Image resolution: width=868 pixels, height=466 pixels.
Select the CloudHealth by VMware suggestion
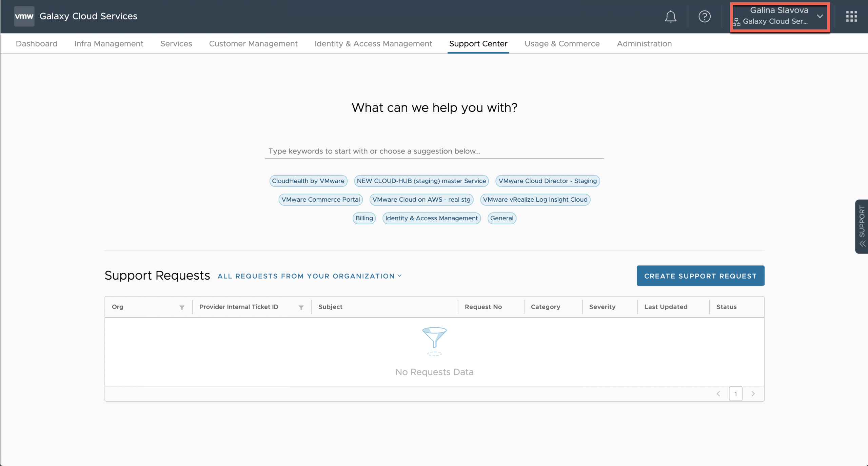[x=308, y=181]
